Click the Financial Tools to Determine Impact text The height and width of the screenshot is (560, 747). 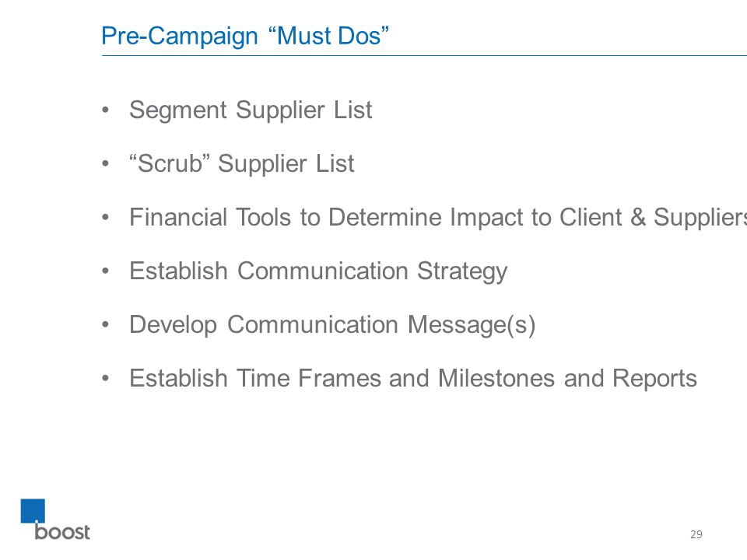[438, 217]
